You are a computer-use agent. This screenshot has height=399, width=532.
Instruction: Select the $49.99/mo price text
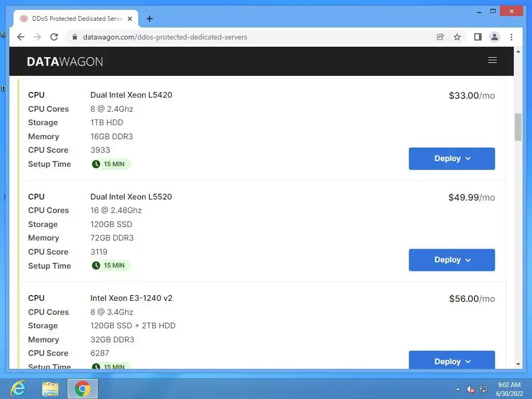[x=472, y=197]
